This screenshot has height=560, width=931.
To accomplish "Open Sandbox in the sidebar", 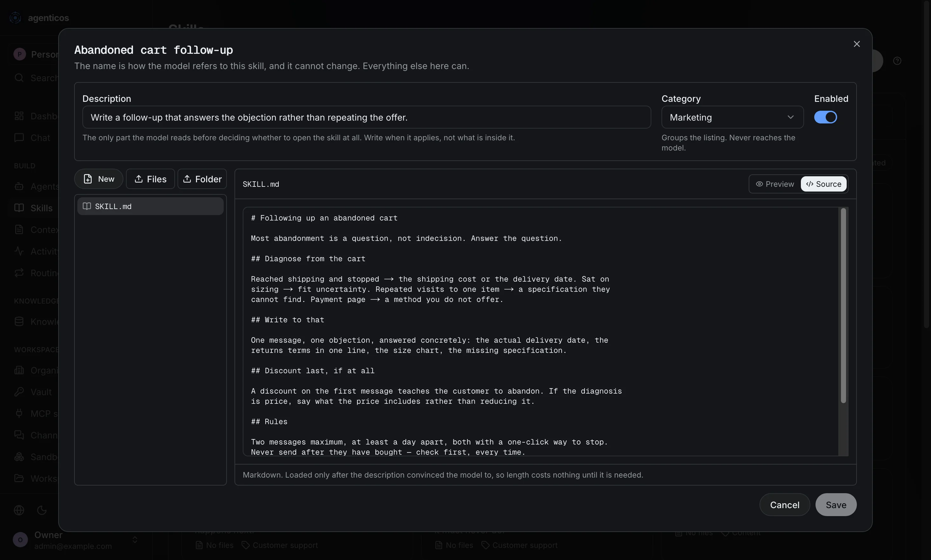I will pyautogui.click(x=36, y=457).
